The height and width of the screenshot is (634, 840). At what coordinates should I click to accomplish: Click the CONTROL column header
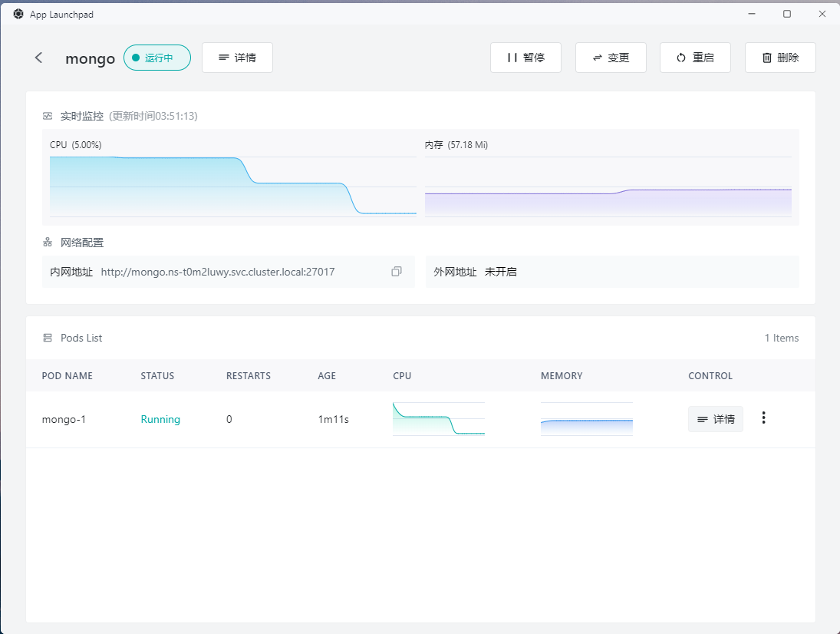(710, 375)
